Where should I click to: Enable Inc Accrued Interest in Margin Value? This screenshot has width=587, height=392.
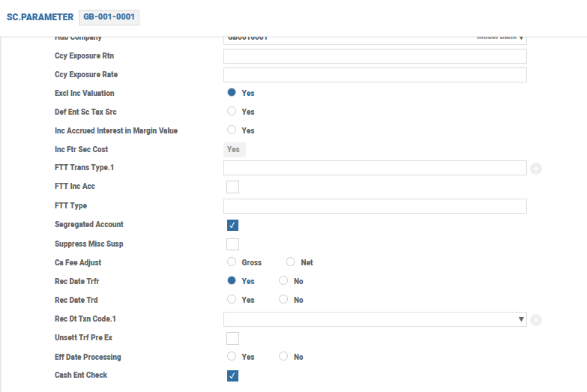pyautogui.click(x=232, y=130)
